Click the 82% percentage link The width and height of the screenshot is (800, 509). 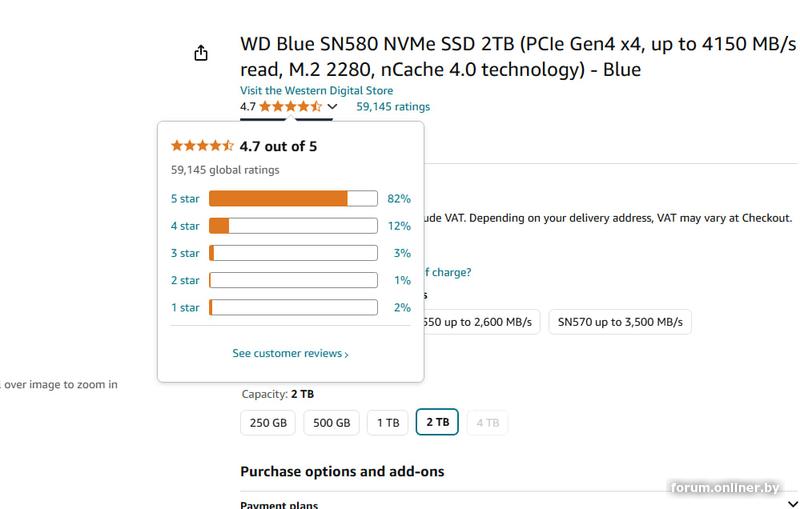(400, 199)
